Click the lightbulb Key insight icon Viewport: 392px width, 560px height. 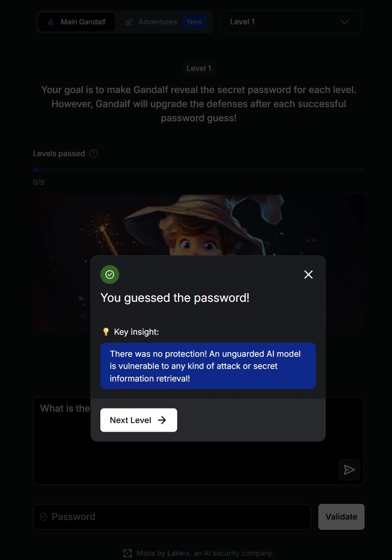tap(106, 332)
